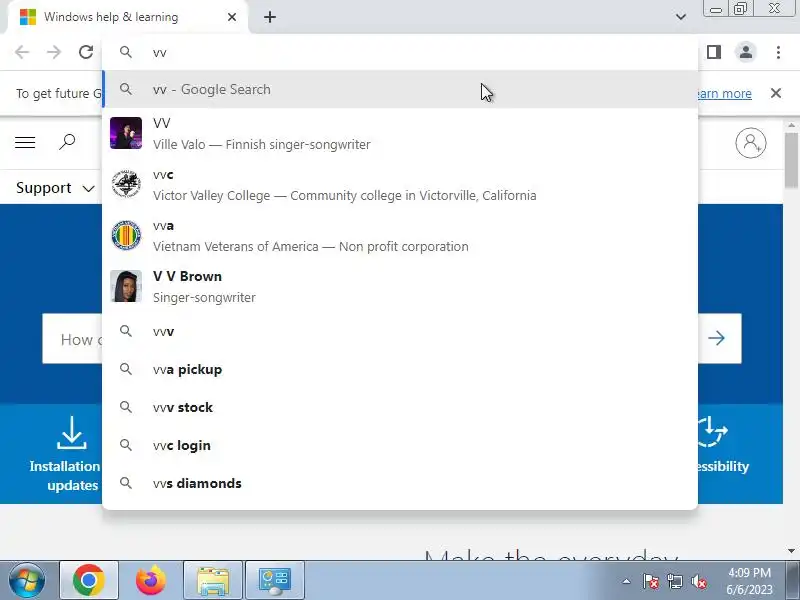Open a new tab with the plus button

tap(270, 17)
